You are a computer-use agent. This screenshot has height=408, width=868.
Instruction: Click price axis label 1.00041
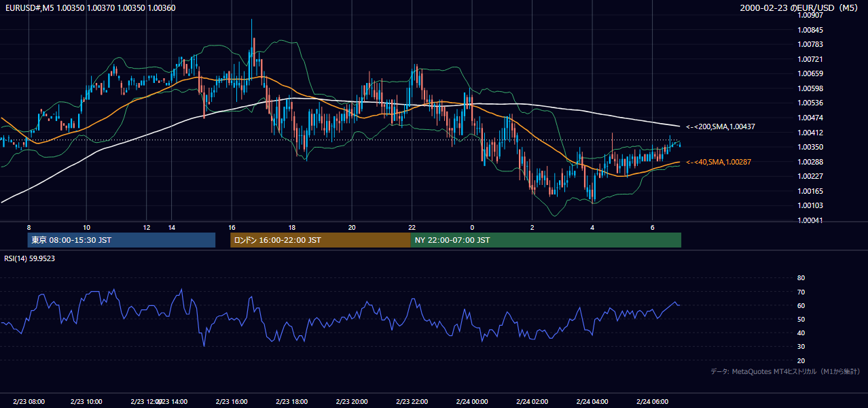[810, 220]
